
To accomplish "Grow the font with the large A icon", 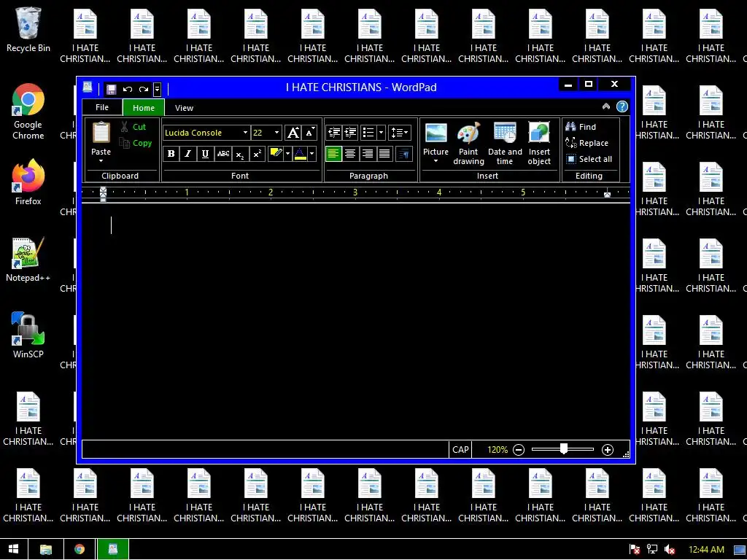I will pos(293,133).
